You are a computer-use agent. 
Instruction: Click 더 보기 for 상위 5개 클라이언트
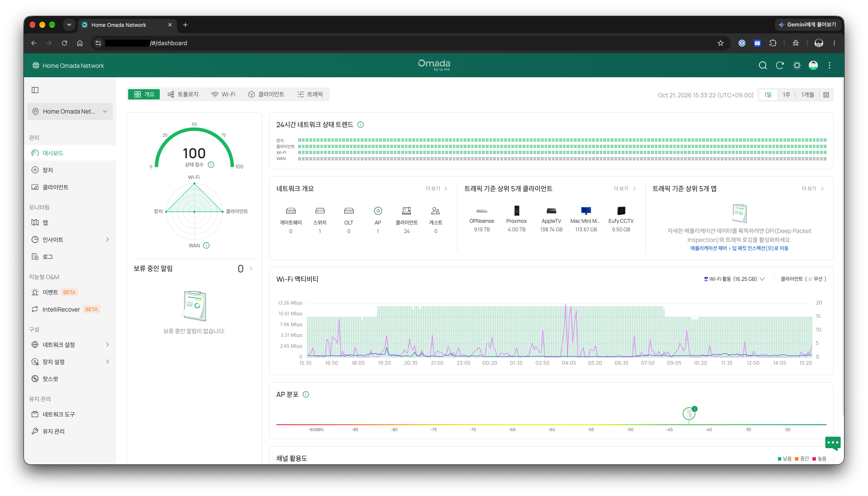pos(625,189)
